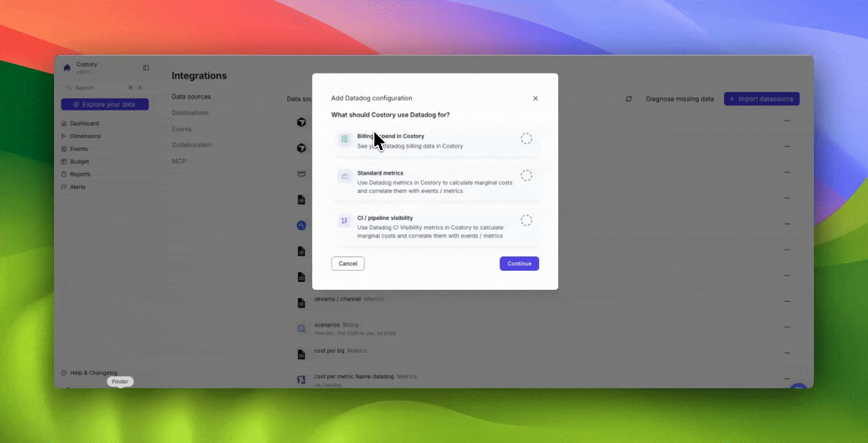This screenshot has height=443, width=868.
Task: Switch to the Destinations tab
Action: click(190, 113)
